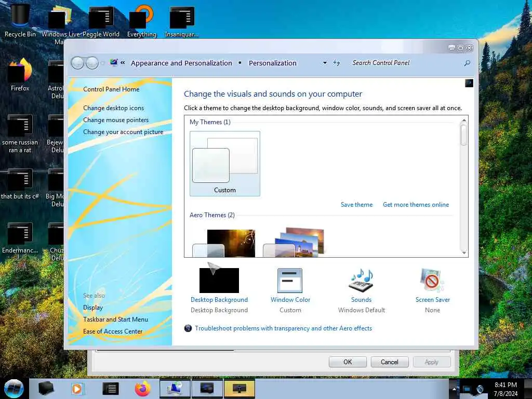Open Control Panel Home
This screenshot has height=399, width=532.
(x=111, y=89)
